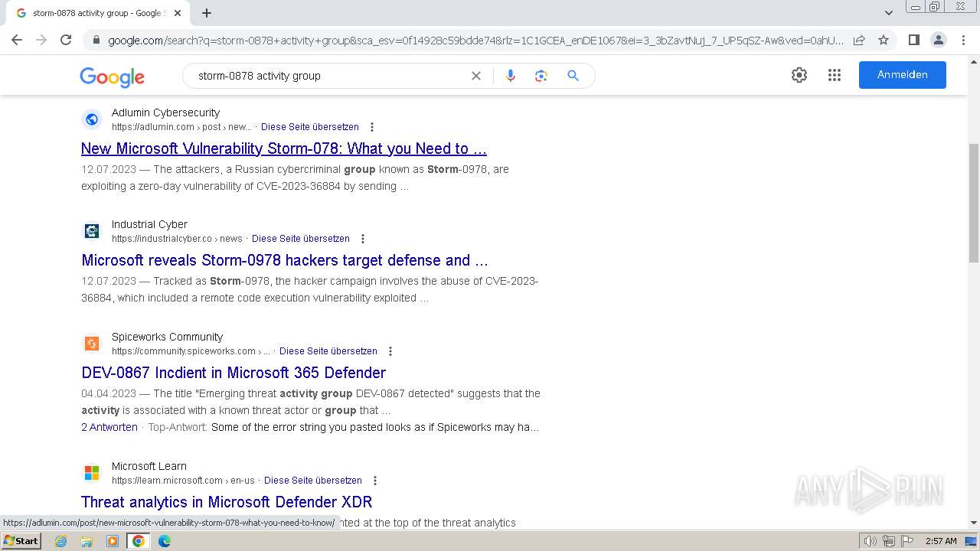The width and height of the screenshot is (980, 551).
Task: Share this page icon in address bar
Action: coord(859,40)
